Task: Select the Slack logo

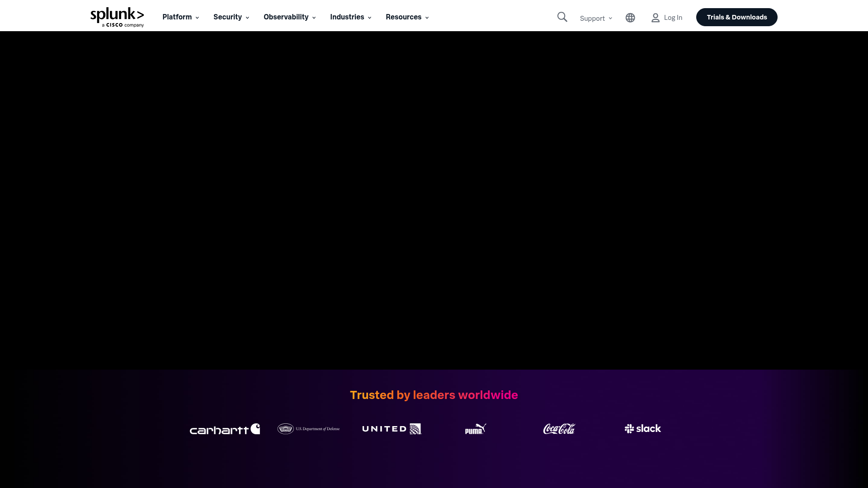Action: coord(642,428)
